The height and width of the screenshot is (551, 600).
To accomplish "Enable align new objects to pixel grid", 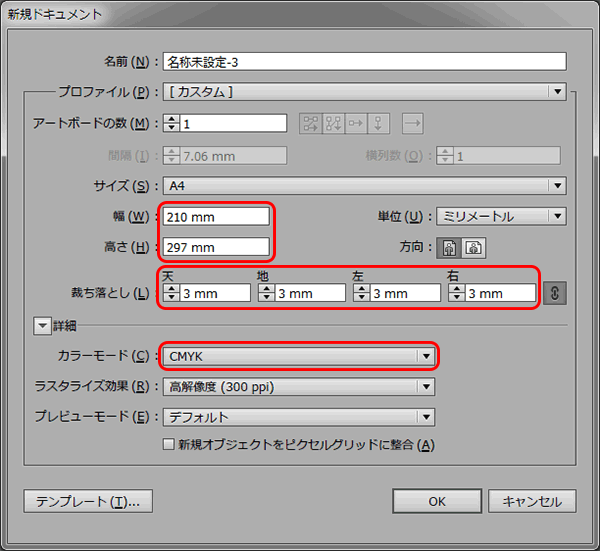I will pos(168,445).
